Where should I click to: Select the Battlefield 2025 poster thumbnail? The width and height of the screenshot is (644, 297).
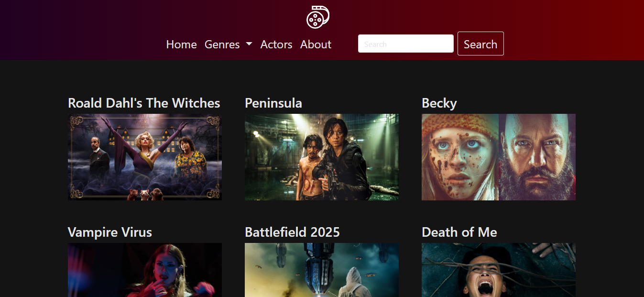click(322, 270)
